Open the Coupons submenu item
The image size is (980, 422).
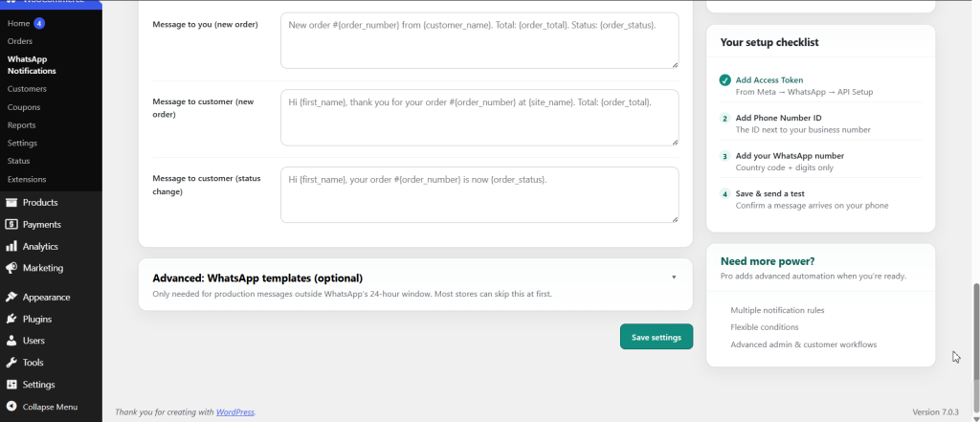(24, 107)
